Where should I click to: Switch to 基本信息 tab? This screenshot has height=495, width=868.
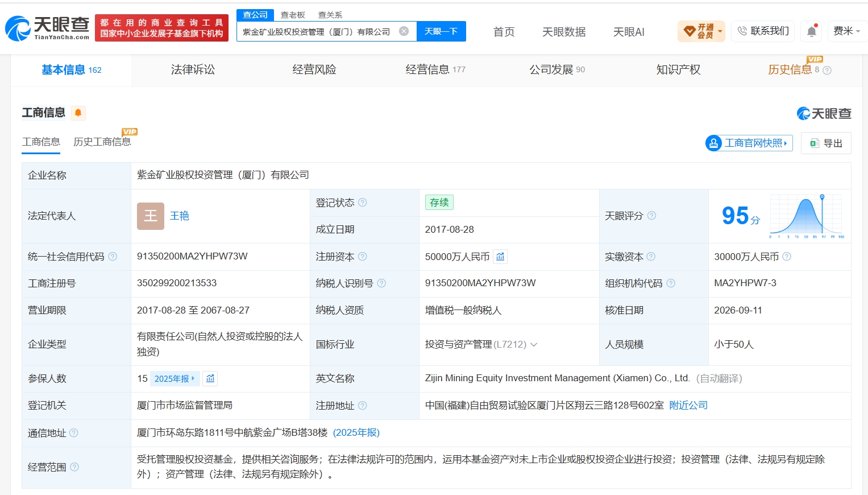72,70
